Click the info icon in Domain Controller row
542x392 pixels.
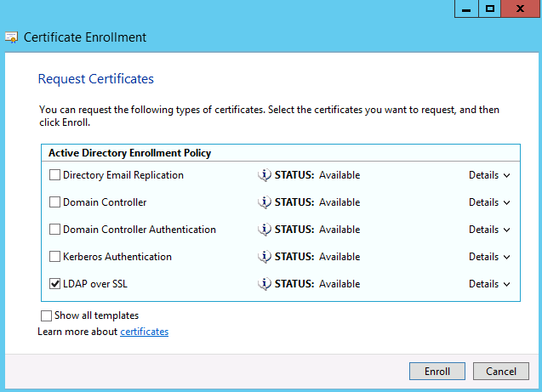[x=265, y=202]
